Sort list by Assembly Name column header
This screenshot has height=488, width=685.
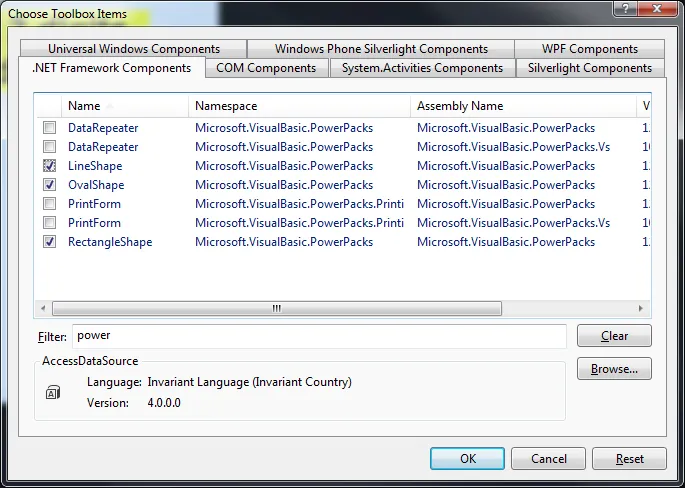pos(523,106)
